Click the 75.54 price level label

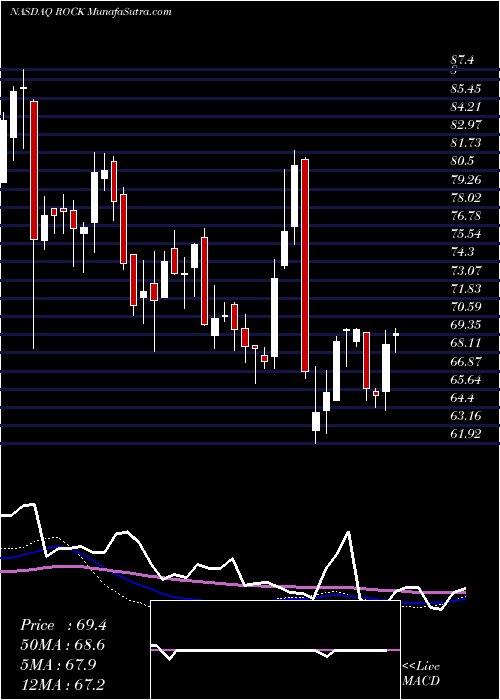click(466, 234)
